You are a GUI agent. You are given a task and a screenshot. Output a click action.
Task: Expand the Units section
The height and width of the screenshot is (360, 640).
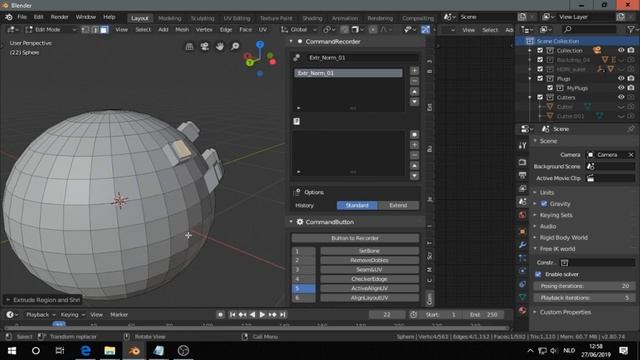(x=547, y=192)
